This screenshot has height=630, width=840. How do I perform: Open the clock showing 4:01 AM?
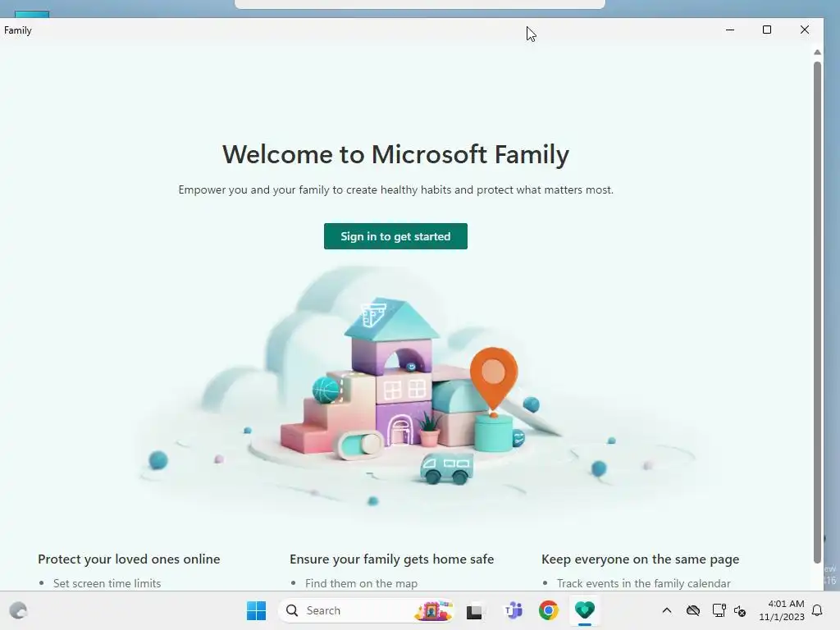pos(782,610)
